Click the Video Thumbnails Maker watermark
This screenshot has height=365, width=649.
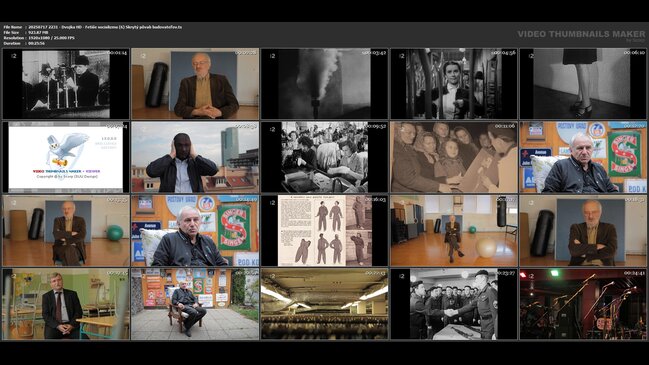pyautogui.click(x=581, y=35)
